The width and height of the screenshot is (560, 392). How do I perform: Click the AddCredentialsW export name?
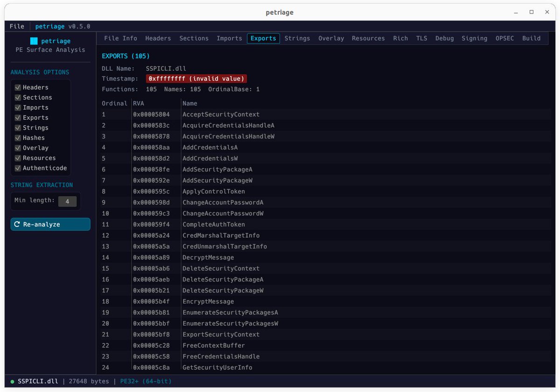click(x=210, y=158)
